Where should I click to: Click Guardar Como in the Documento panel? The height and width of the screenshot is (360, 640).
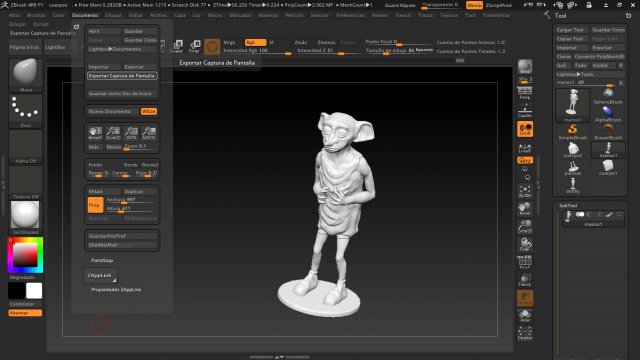coord(140,40)
